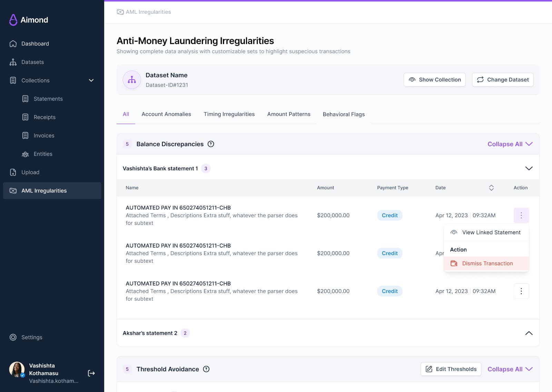
Task: Open the Balance Discrepancies help icon
Action: [x=211, y=144]
